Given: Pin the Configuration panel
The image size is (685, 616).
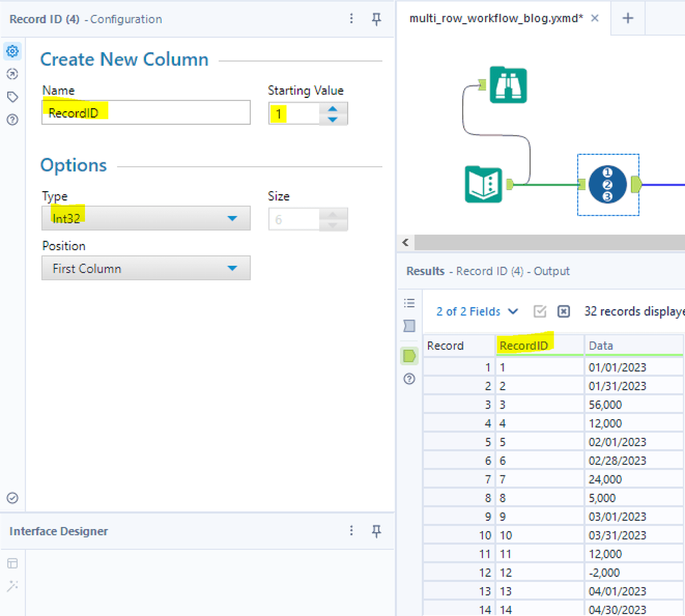Looking at the screenshot, I should (376, 19).
